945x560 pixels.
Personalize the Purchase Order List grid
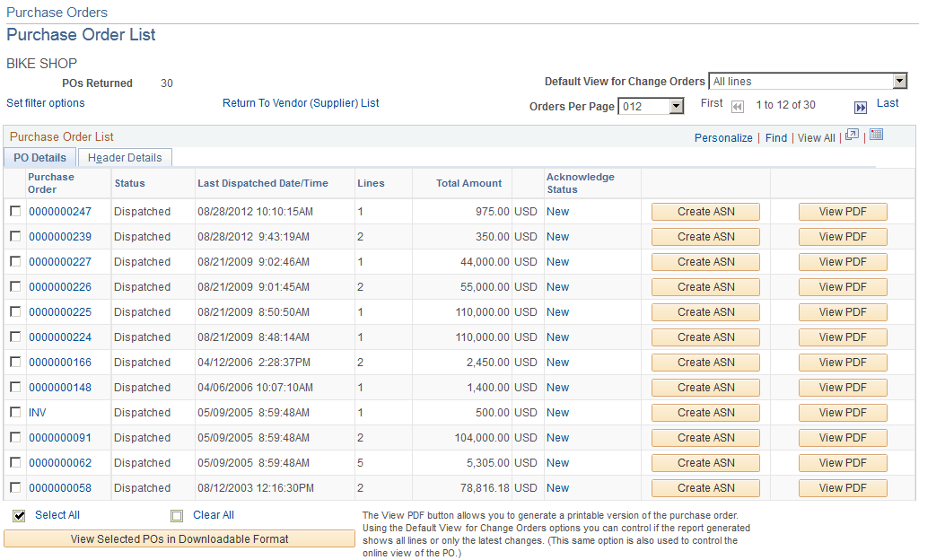723,137
